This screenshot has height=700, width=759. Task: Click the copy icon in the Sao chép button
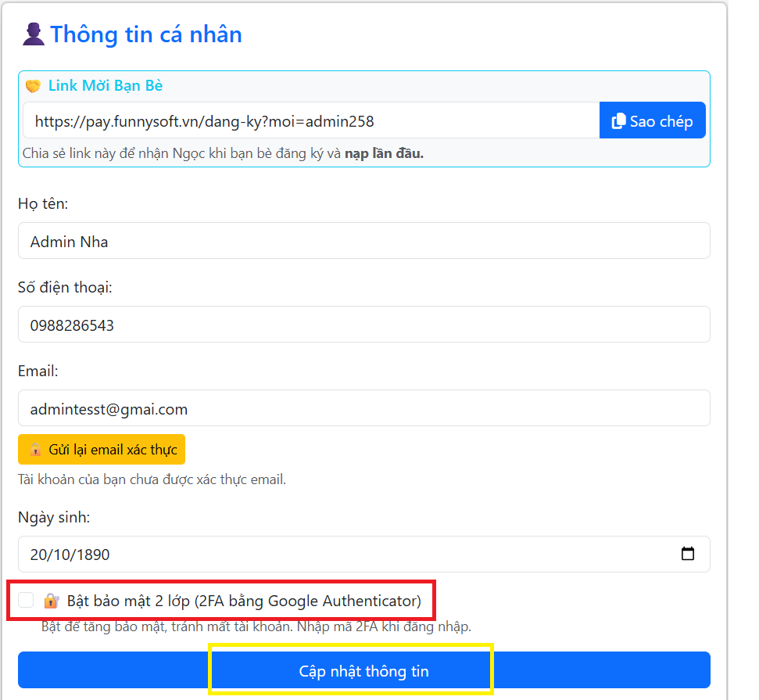[618, 121]
